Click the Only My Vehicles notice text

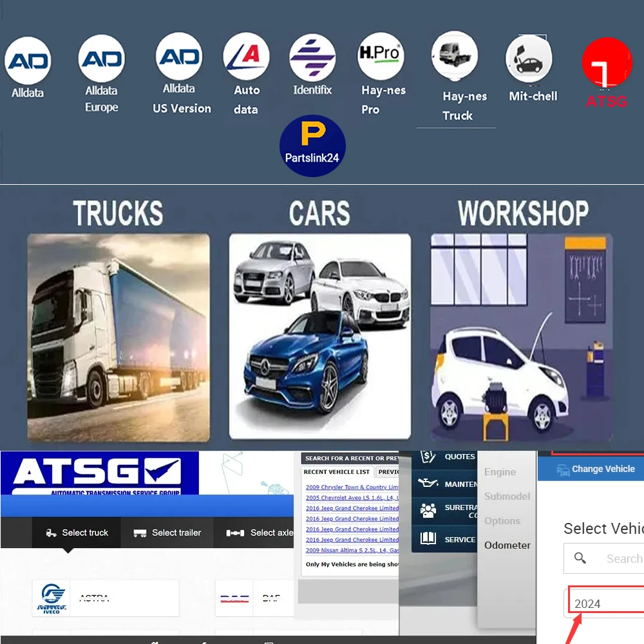(x=352, y=564)
